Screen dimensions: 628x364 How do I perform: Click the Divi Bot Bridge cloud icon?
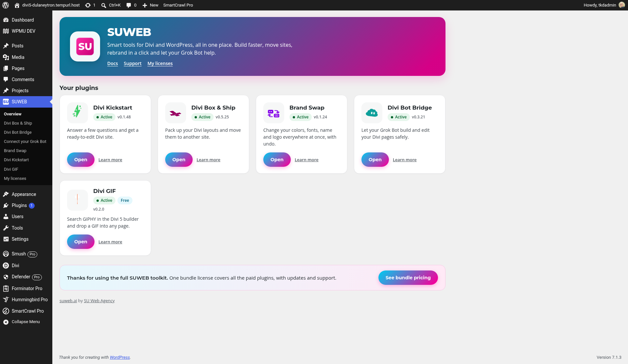tap(372, 113)
